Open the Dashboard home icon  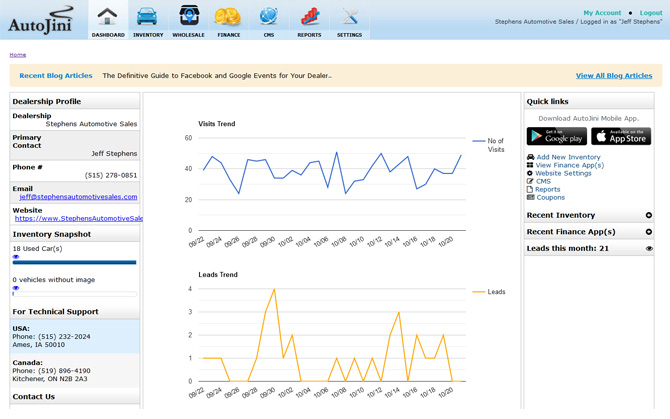coord(107,17)
